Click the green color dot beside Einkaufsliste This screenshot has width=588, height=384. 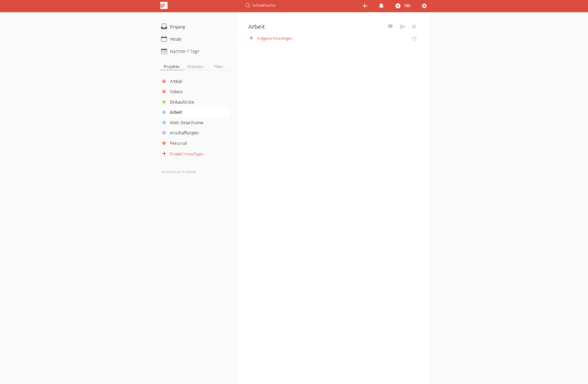click(x=164, y=102)
